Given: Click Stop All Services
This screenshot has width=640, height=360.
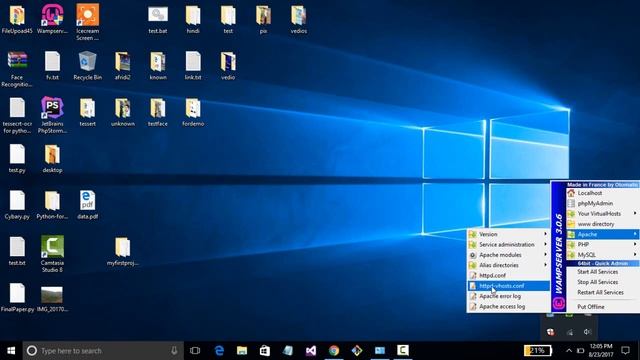Looking at the screenshot, I should point(602,282).
